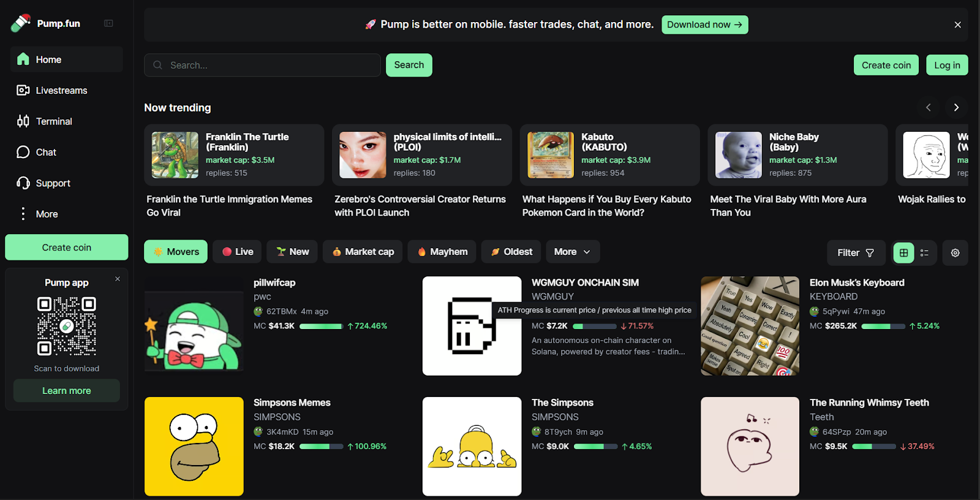Viewport: 980px width, 500px height.
Task: Open the Filter options
Action: 856,252
